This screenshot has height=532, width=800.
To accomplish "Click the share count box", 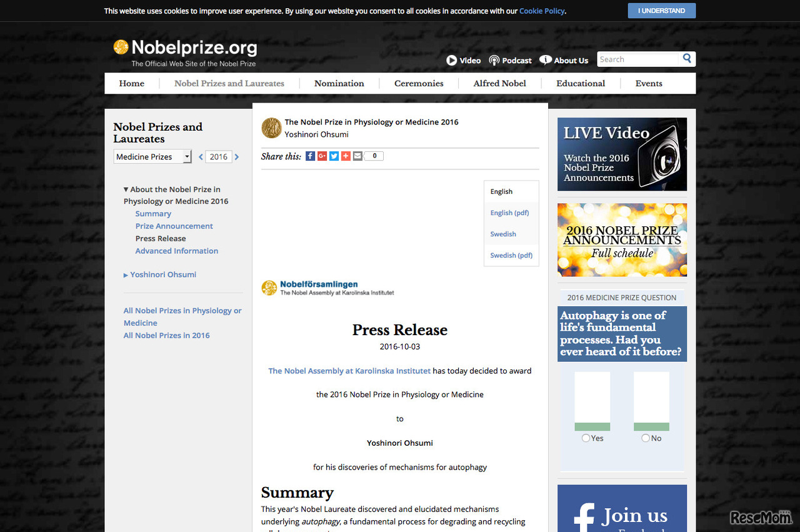I will 374,156.
